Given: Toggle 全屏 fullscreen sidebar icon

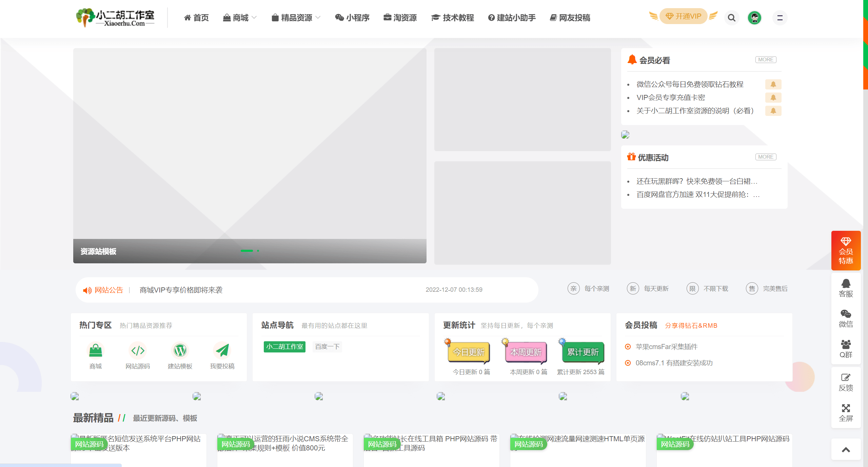Looking at the screenshot, I should pos(846,412).
